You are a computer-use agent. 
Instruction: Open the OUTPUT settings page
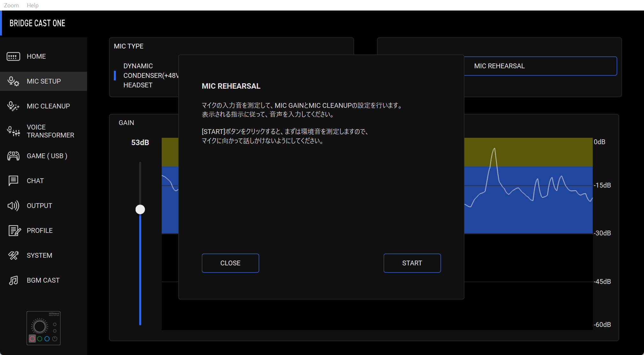(x=43, y=206)
